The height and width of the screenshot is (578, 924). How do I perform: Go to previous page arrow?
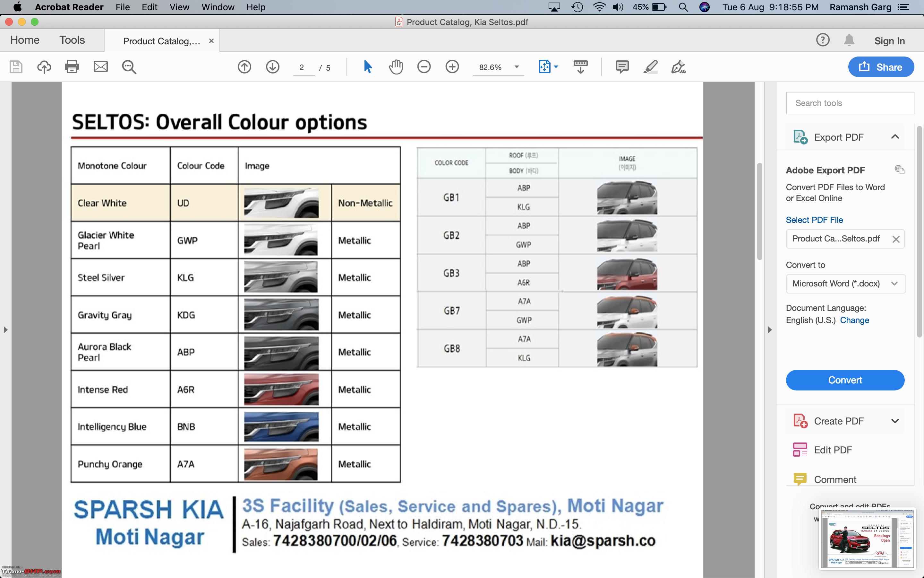pos(244,67)
